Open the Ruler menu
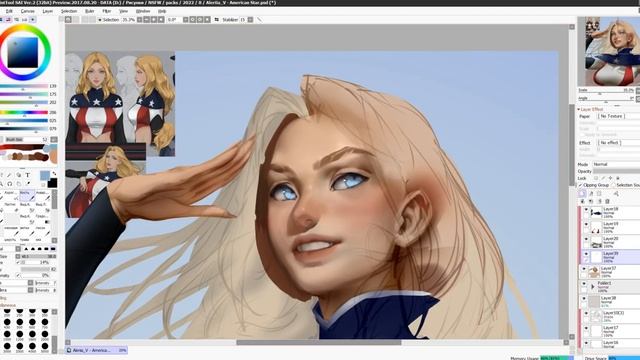 [x=89, y=11]
